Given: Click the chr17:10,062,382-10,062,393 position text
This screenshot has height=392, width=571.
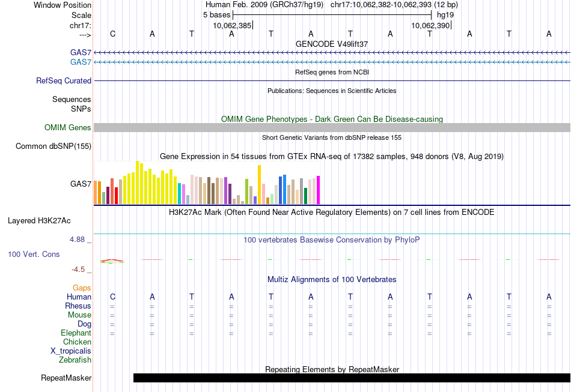Looking at the screenshot, I should [381, 5].
